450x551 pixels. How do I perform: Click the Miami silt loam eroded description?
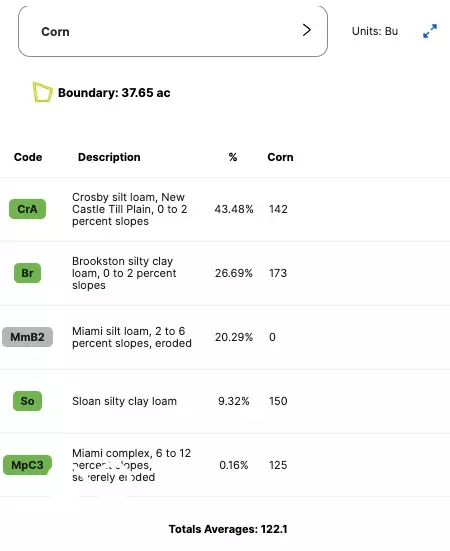click(132, 337)
